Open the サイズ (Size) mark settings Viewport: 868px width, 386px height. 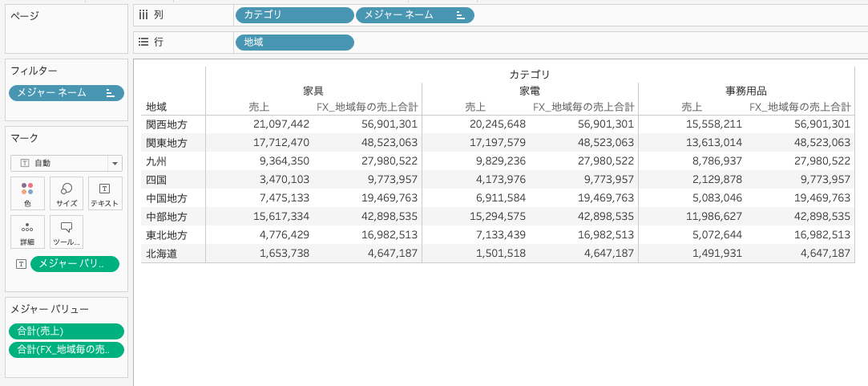67,193
